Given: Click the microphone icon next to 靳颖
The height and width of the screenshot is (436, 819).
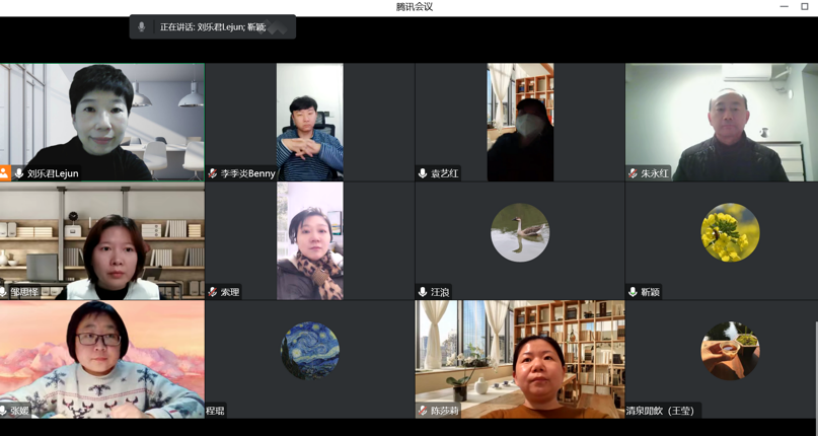Looking at the screenshot, I should (x=633, y=292).
